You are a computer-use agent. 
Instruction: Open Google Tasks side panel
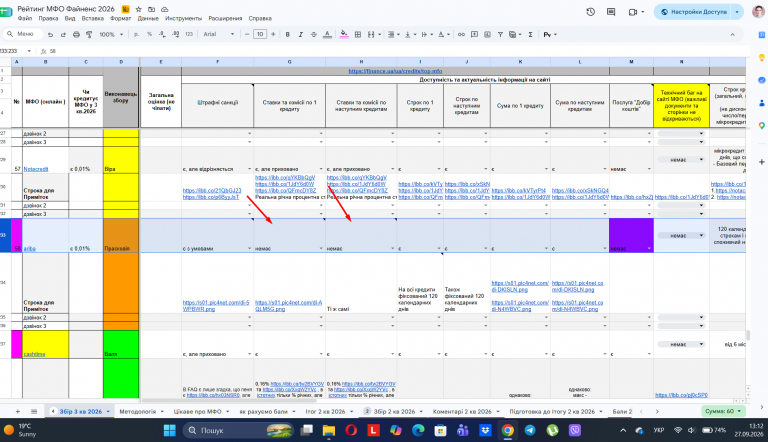[762, 80]
